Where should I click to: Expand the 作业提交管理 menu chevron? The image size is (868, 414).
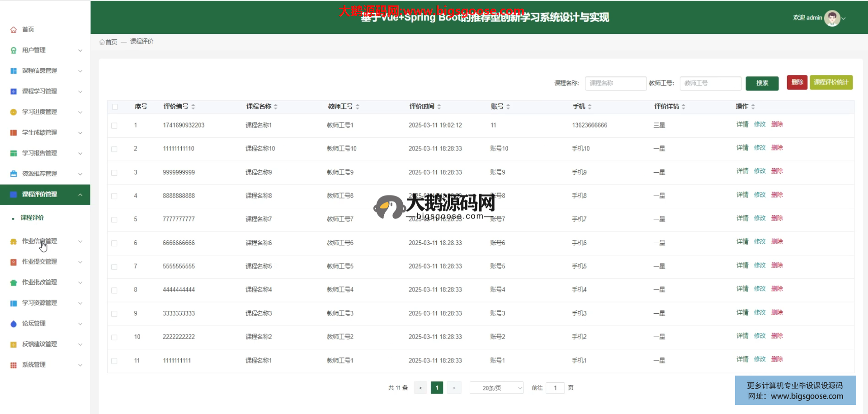coord(80,262)
